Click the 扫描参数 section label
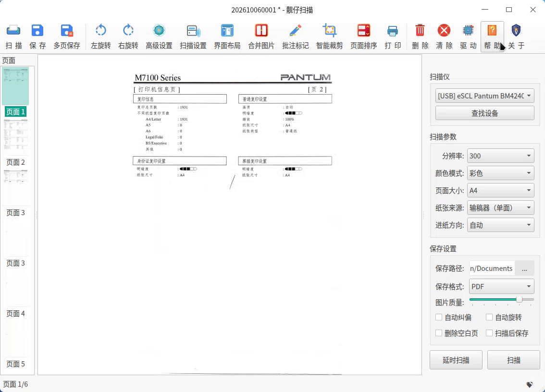 (443, 137)
